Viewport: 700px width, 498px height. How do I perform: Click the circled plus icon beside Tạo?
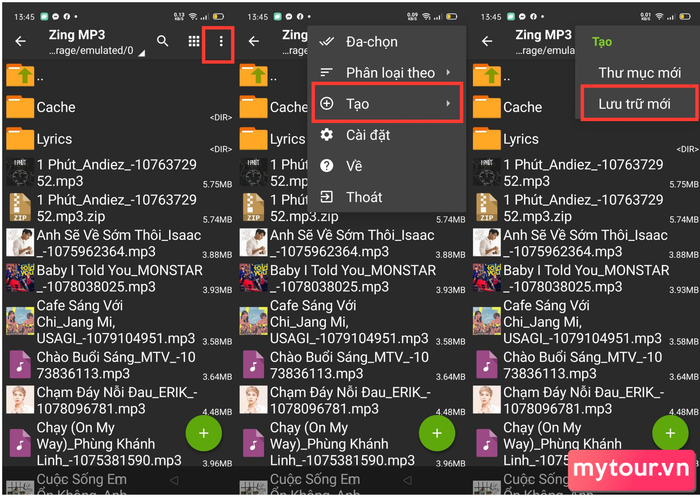tap(327, 104)
